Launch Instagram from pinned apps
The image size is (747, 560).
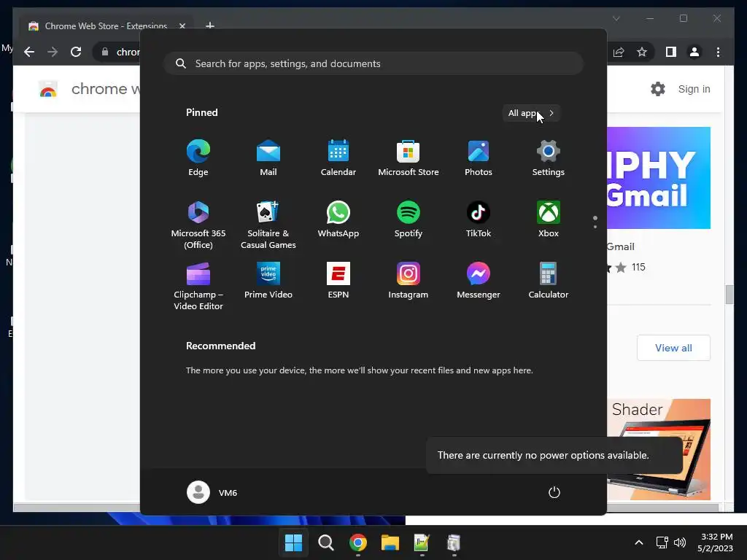(x=409, y=281)
